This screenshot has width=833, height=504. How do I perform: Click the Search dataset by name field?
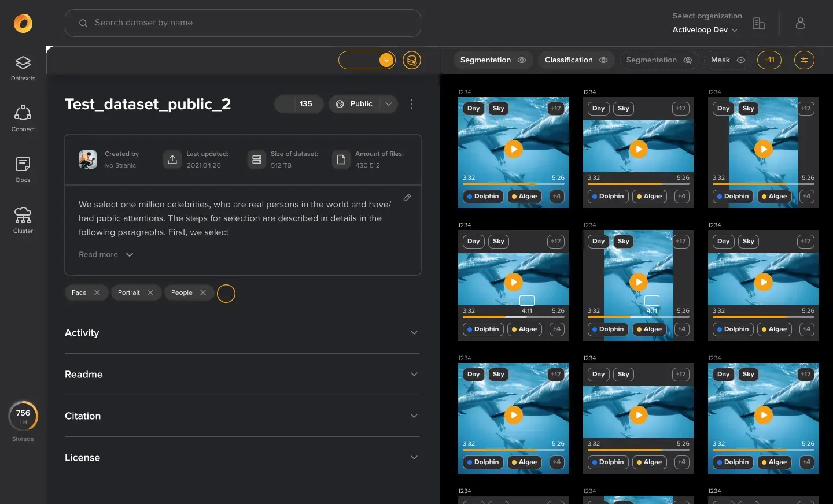point(243,23)
